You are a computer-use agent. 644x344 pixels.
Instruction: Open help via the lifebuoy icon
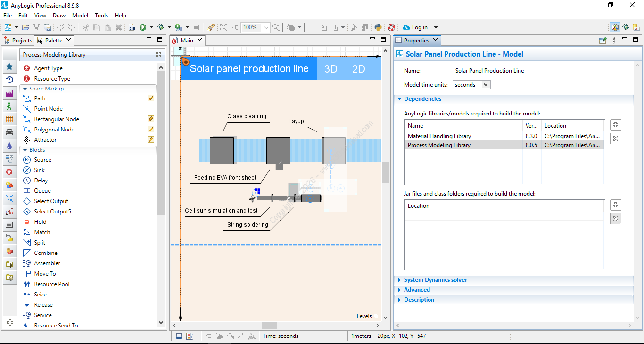pyautogui.click(x=391, y=27)
